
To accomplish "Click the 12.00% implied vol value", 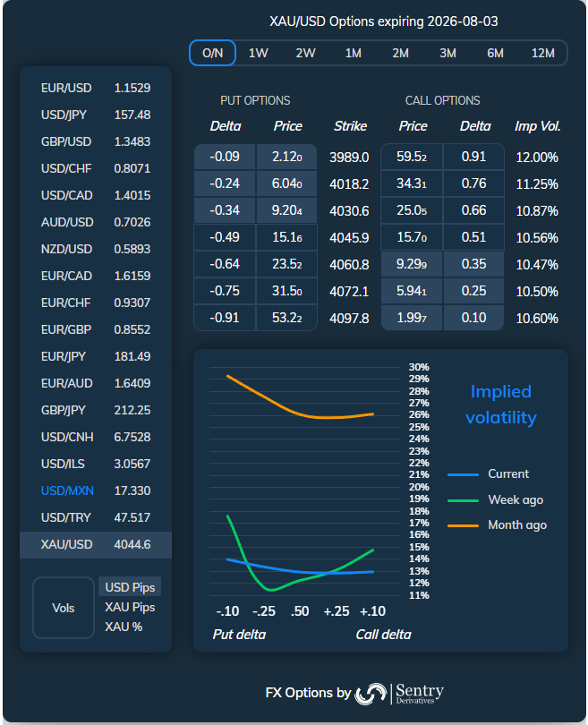I will point(537,158).
